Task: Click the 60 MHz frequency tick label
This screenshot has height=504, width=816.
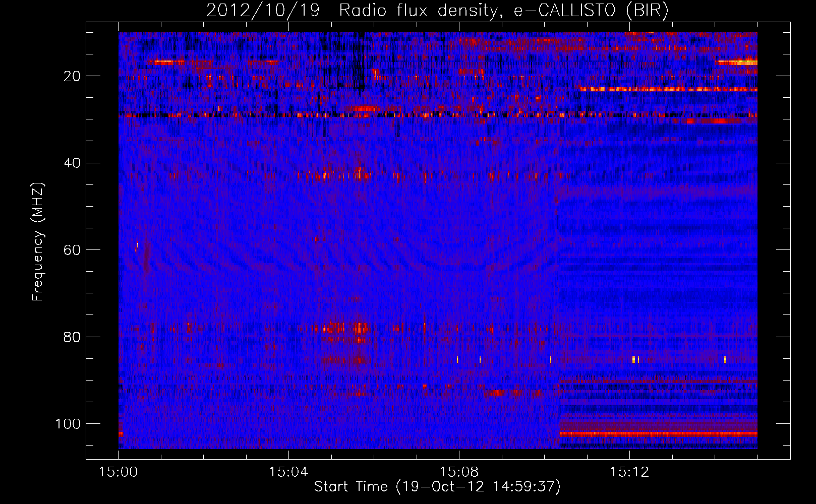Action: tap(72, 250)
